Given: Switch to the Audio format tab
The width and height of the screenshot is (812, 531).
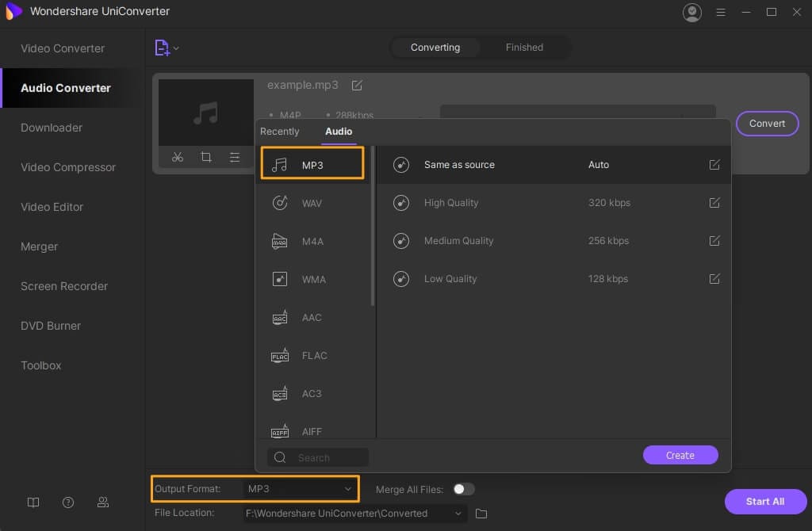Looking at the screenshot, I should click(x=339, y=132).
